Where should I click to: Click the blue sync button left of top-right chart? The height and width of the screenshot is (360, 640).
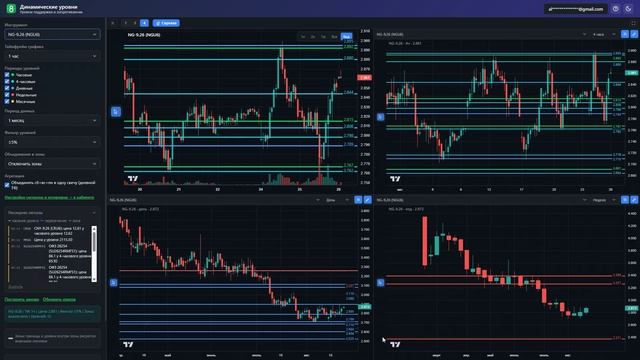[380, 117]
